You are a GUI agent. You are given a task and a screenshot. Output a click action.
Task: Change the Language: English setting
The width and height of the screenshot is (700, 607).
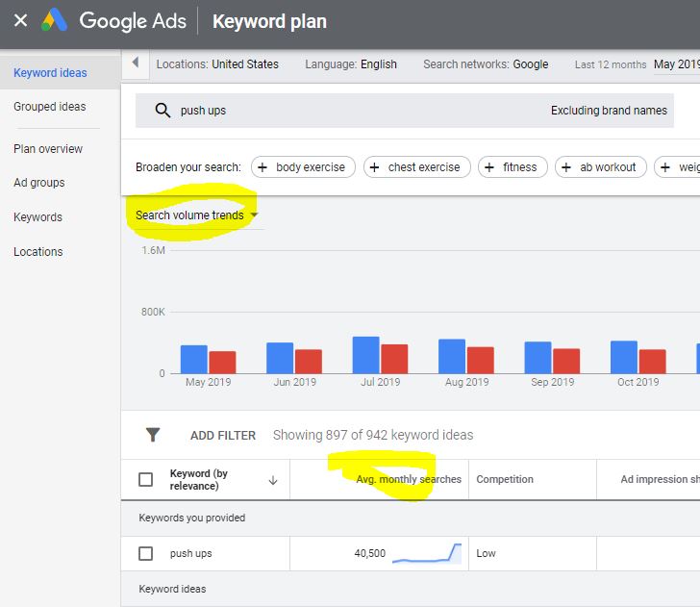coord(351,64)
